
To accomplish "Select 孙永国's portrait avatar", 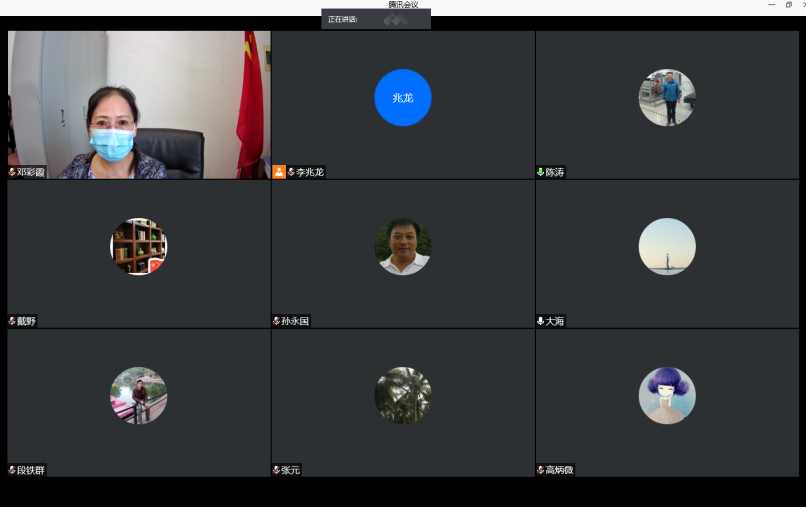I will [403, 247].
